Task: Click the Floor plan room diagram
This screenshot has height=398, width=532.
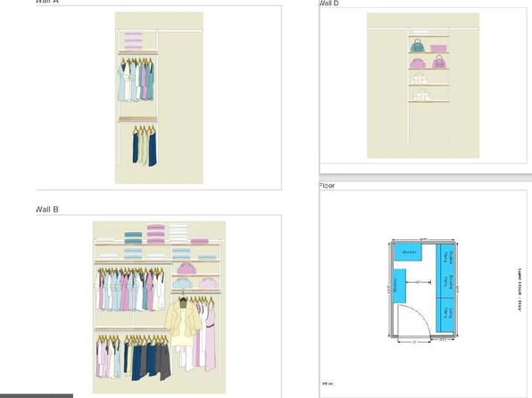Action: tap(423, 291)
